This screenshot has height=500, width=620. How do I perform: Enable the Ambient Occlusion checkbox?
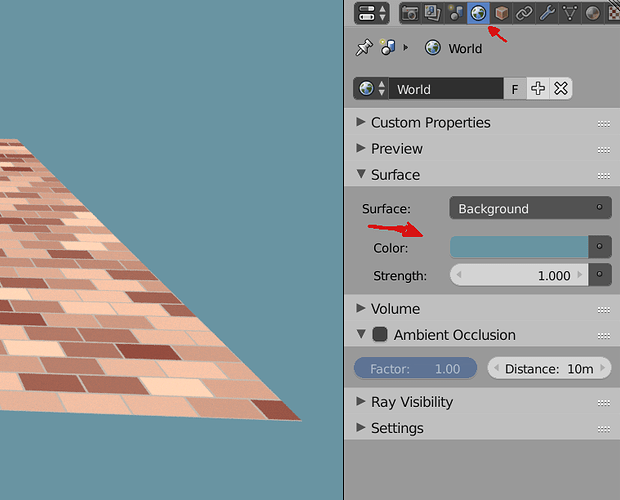[380, 334]
